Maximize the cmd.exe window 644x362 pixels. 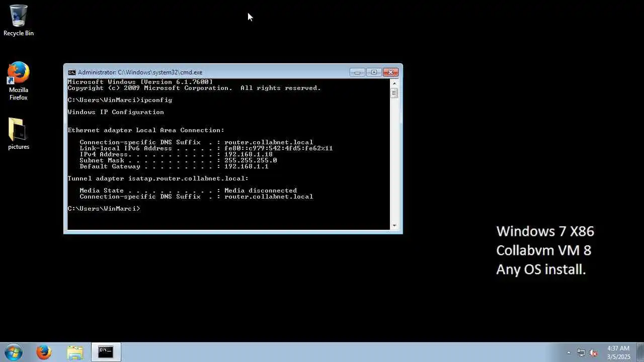[x=373, y=72]
